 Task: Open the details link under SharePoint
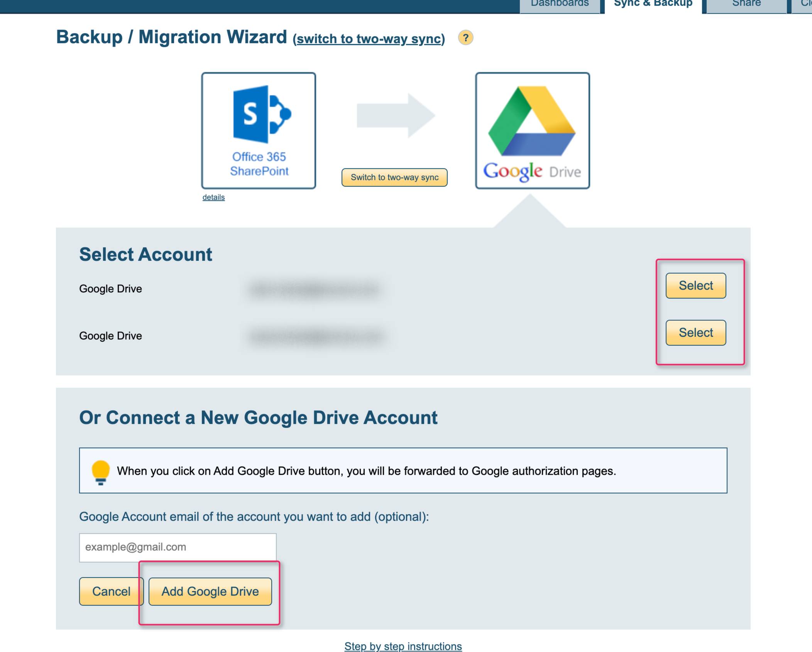[213, 197]
